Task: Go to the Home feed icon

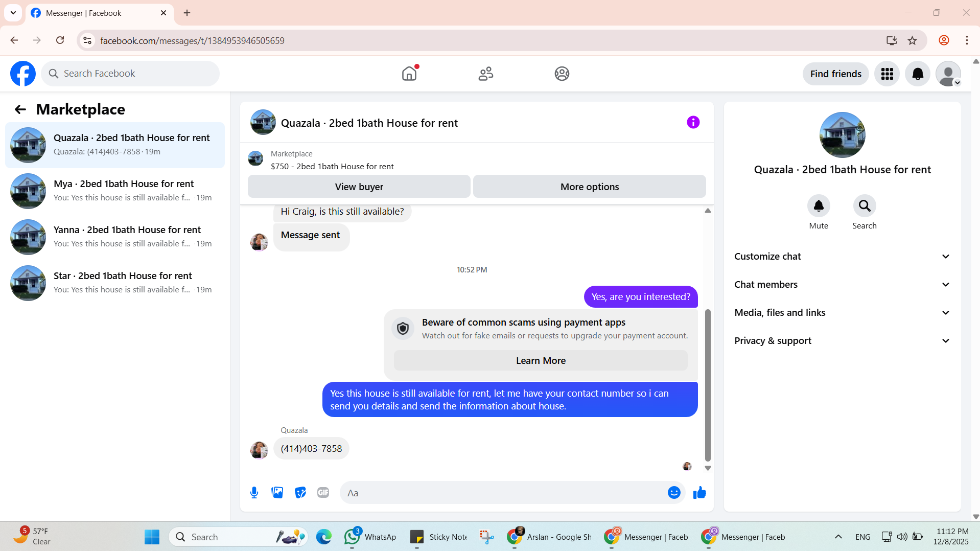Action: [409, 74]
